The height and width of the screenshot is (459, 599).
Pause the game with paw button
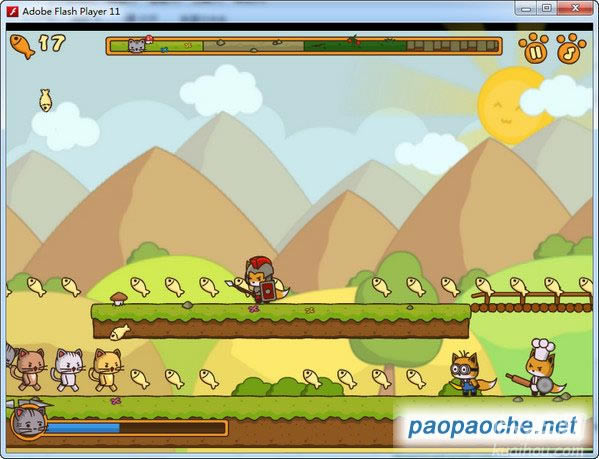[x=533, y=48]
